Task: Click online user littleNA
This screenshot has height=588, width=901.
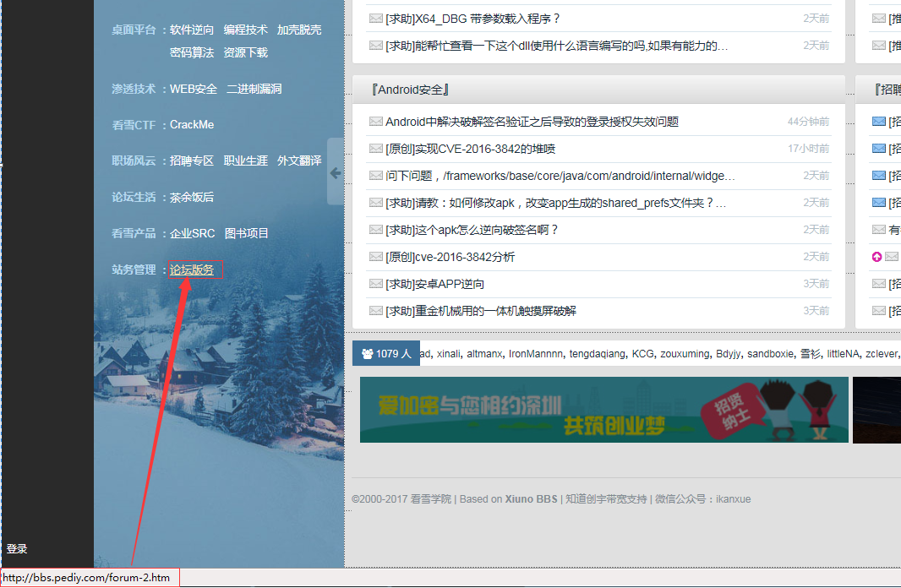Action: [843, 354]
